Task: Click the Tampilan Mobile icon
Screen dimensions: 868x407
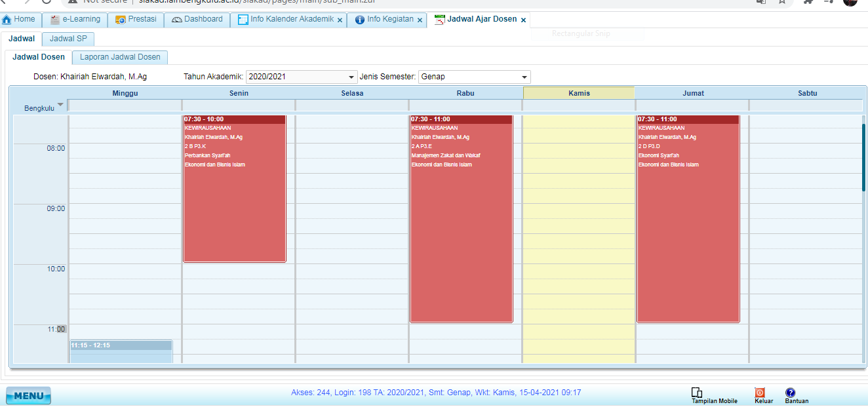Action: pos(697,393)
